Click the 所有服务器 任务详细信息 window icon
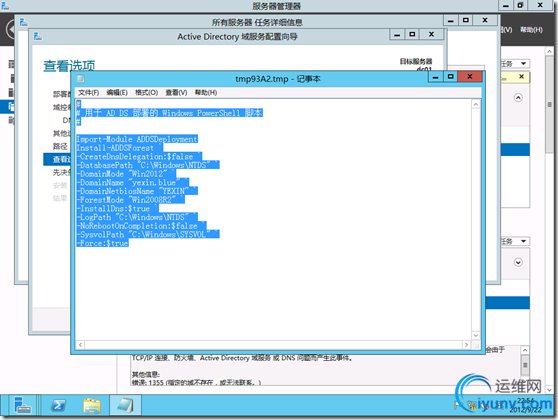This screenshot has height=420, width=558. [x=23, y=22]
